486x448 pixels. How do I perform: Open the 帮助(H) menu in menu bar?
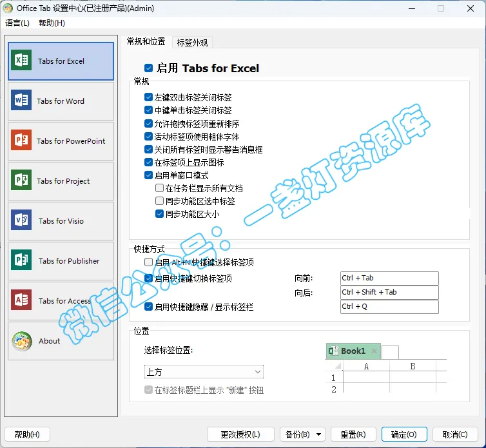coord(52,23)
